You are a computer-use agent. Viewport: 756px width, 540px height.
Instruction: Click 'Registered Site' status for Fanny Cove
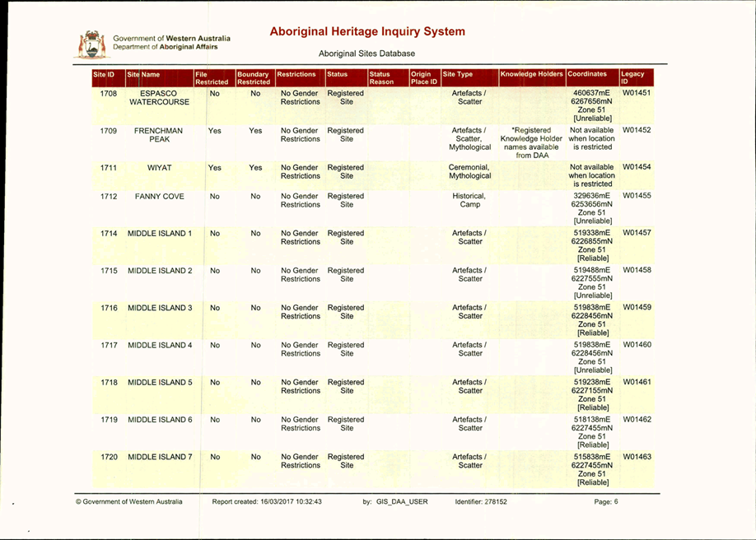pos(346,201)
